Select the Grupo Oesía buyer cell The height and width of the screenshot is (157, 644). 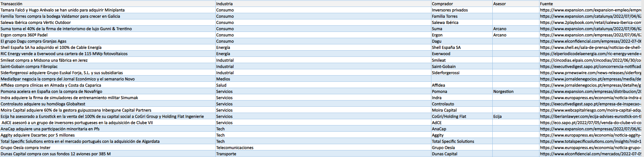[462, 148]
